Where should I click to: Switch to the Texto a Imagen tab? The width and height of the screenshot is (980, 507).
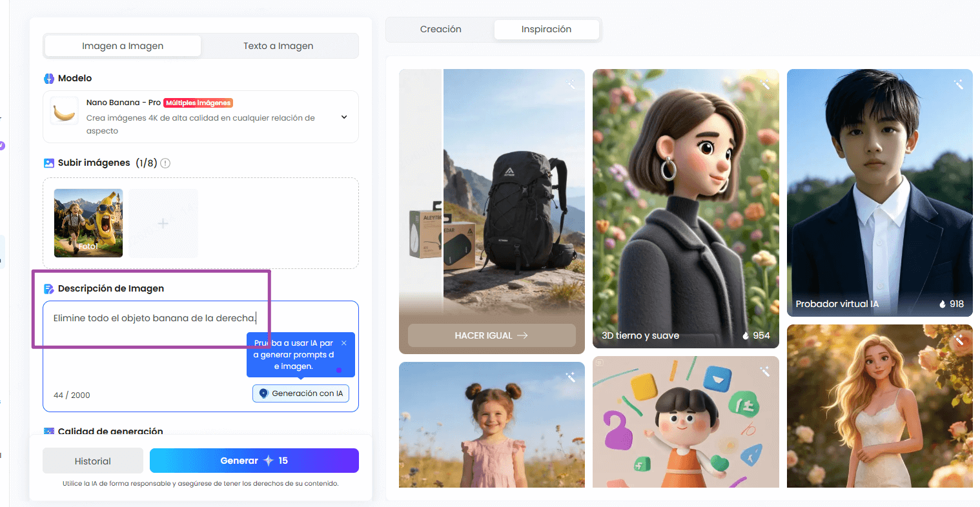pyautogui.click(x=278, y=45)
